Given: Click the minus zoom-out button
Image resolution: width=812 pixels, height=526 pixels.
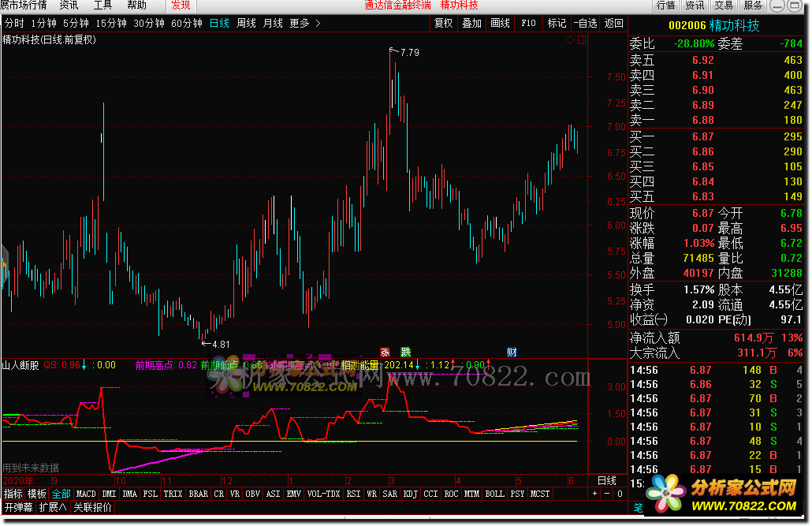Looking at the screenshot, I should 607,494.
